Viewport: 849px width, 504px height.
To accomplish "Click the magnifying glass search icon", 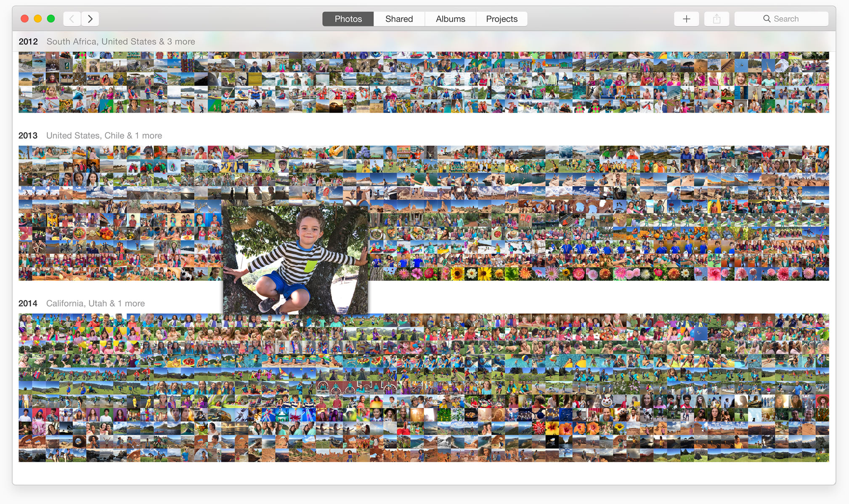I will [x=767, y=19].
